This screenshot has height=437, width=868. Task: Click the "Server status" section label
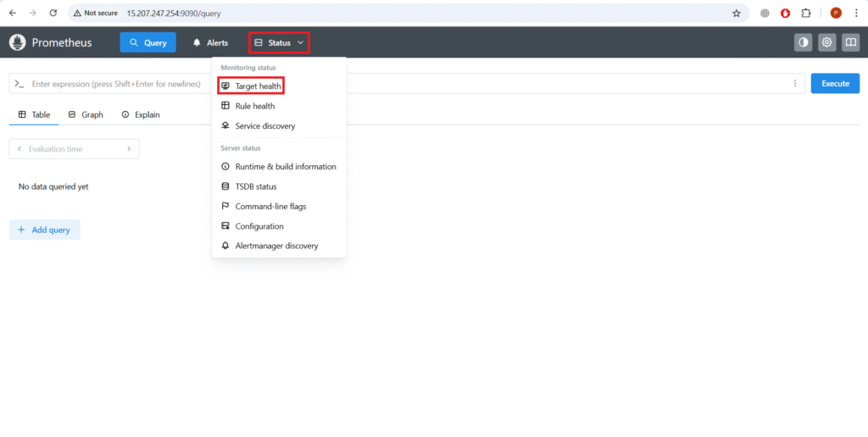click(241, 148)
